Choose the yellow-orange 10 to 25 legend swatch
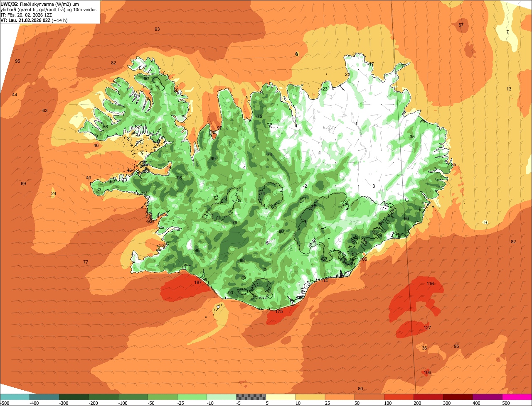532x406 pixels. 310,397
